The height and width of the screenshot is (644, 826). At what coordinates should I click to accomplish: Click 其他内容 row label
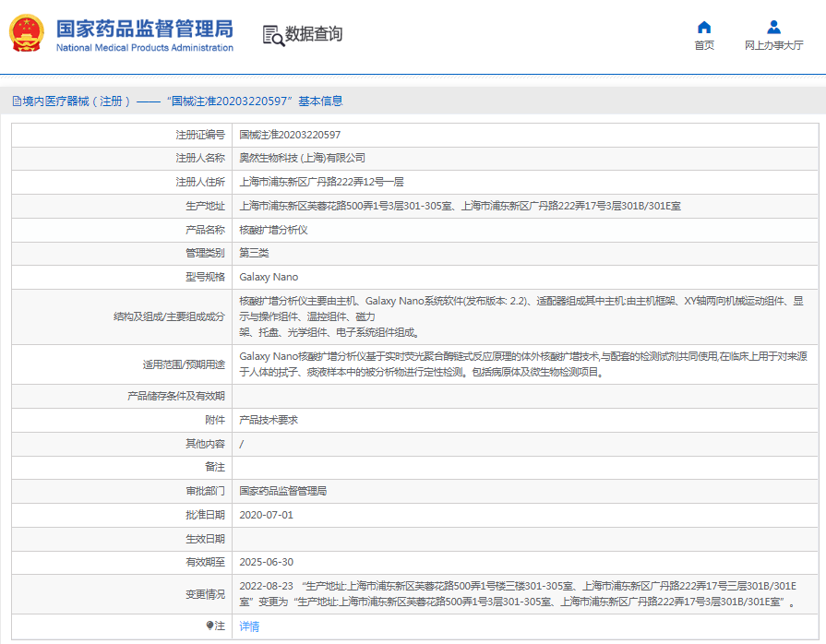(205, 444)
